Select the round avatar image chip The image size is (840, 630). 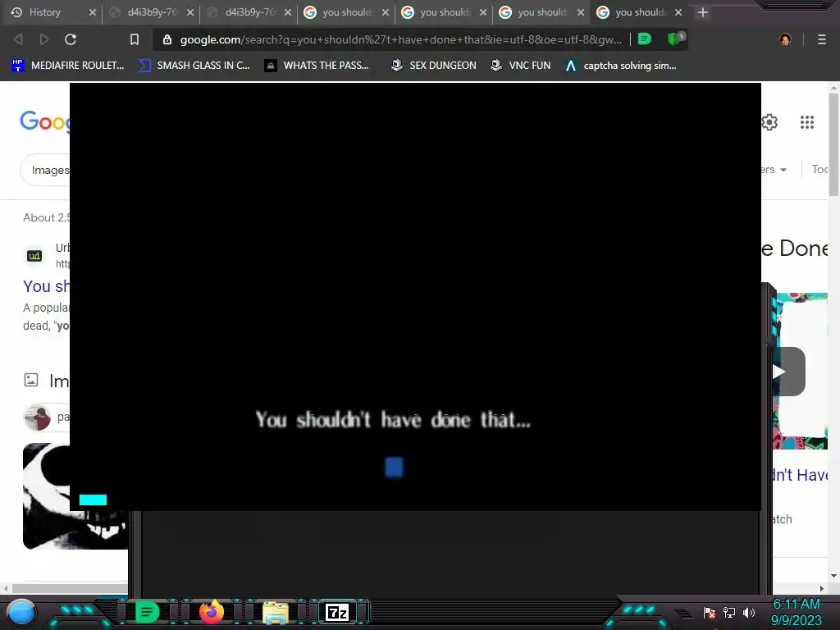point(38,418)
